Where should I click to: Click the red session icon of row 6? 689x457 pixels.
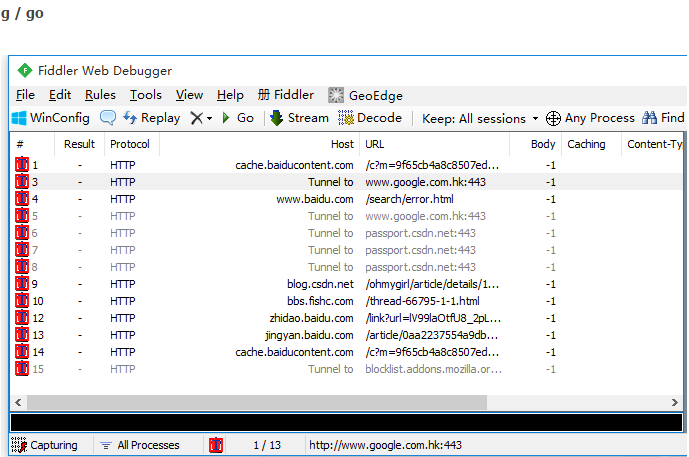(x=22, y=233)
